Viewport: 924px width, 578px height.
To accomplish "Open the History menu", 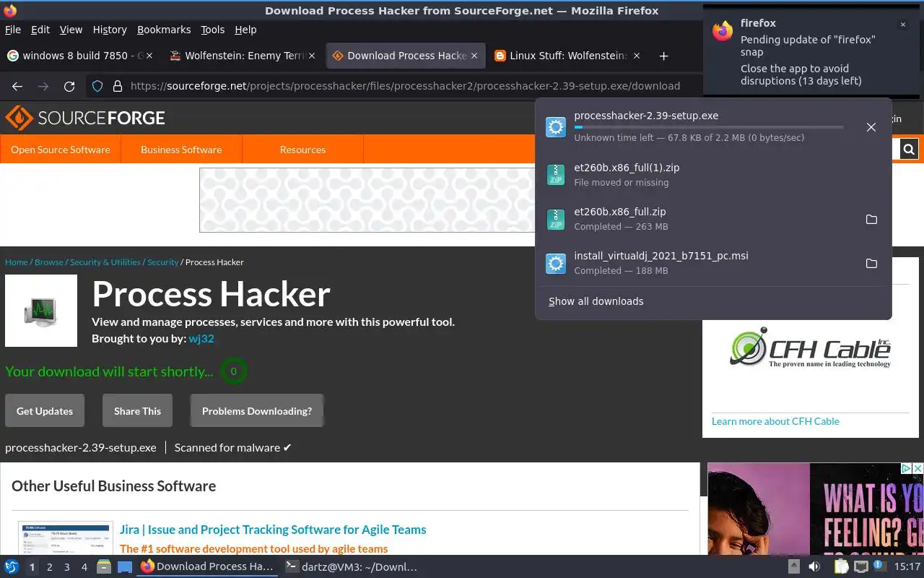I will [110, 30].
